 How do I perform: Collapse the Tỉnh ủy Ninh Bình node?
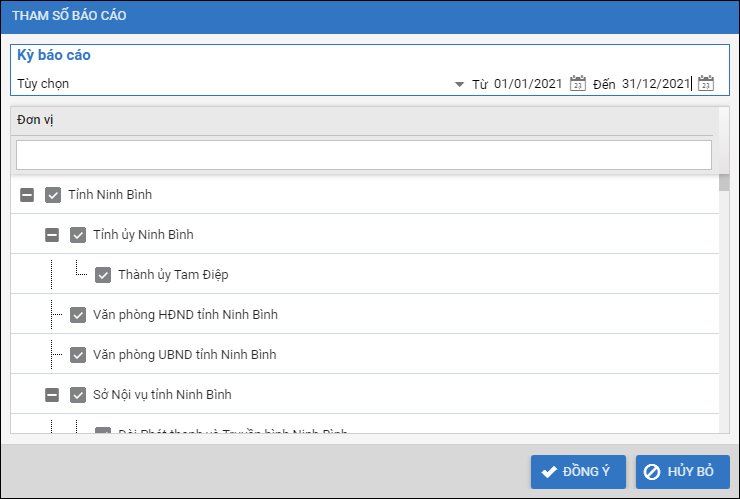click(x=52, y=235)
